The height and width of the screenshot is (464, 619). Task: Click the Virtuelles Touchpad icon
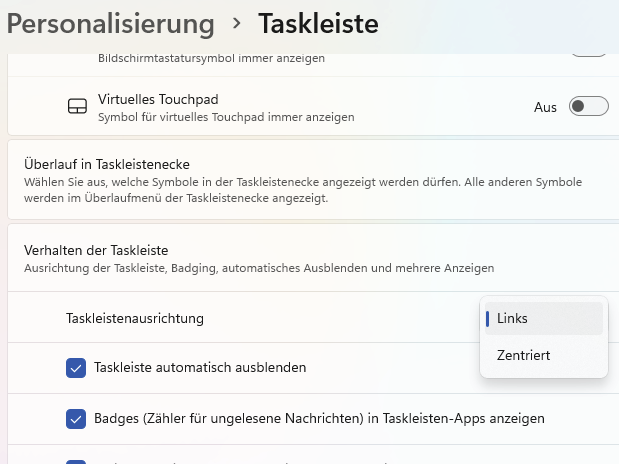pos(77,106)
